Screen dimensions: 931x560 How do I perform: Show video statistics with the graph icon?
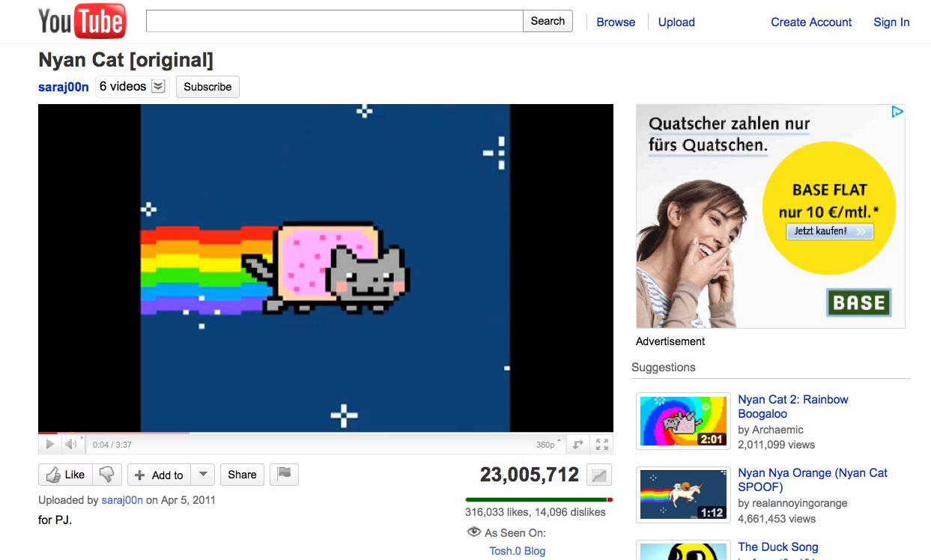[x=598, y=474]
